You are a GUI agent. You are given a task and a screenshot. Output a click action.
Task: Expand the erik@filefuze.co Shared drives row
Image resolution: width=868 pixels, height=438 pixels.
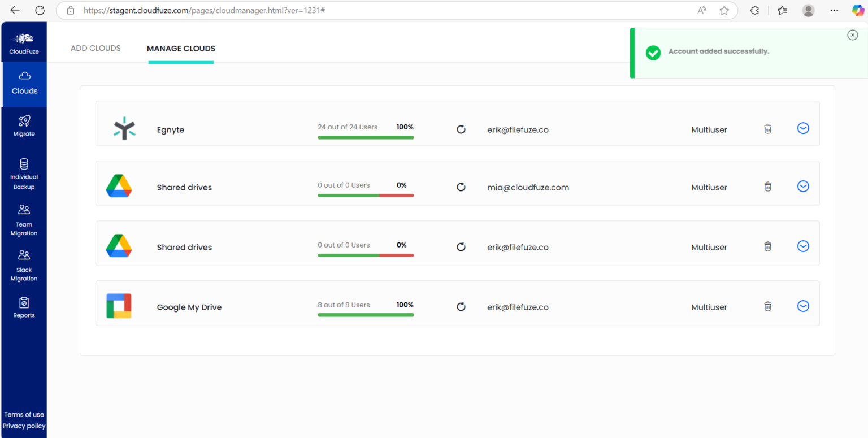[803, 246]
